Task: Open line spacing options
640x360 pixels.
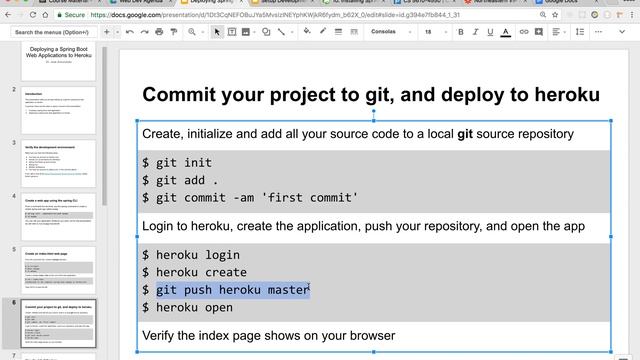Action: click(x=580, y=32)
